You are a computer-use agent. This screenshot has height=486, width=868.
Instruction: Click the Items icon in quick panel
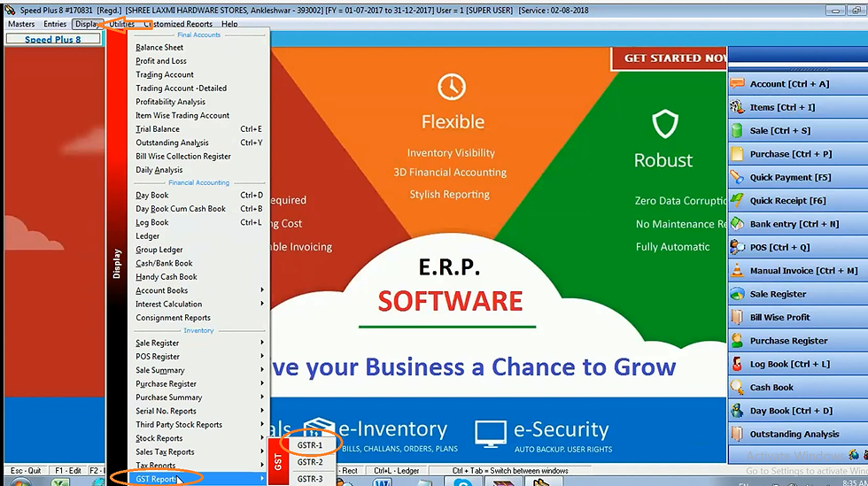(x=737, y=107)
